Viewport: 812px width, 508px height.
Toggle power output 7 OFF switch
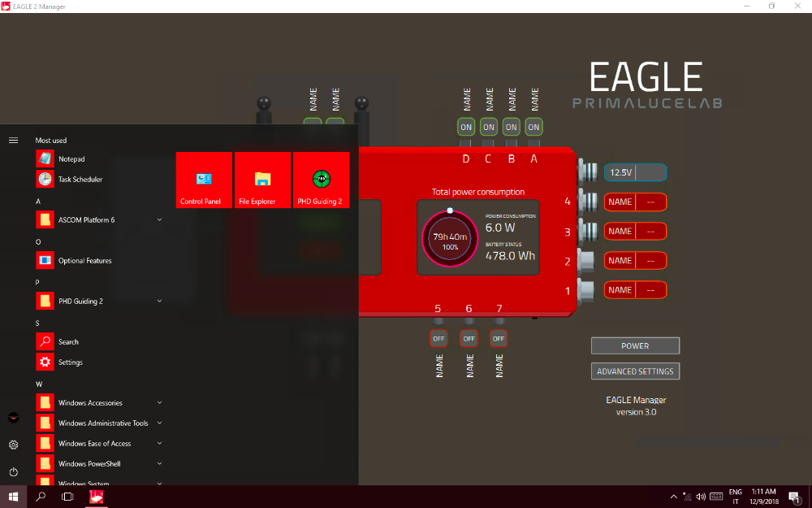point(499,338)
